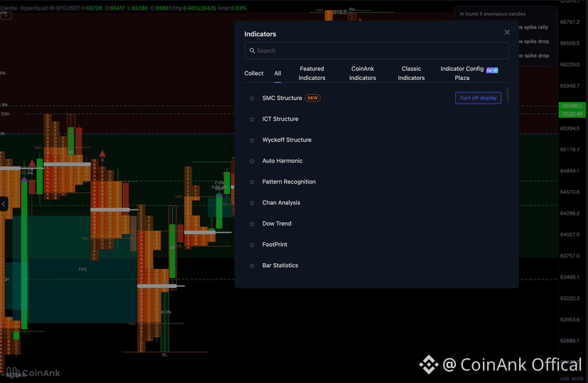
Task: Star the Pattern Recognition indicator
Action: pos(252,182)
